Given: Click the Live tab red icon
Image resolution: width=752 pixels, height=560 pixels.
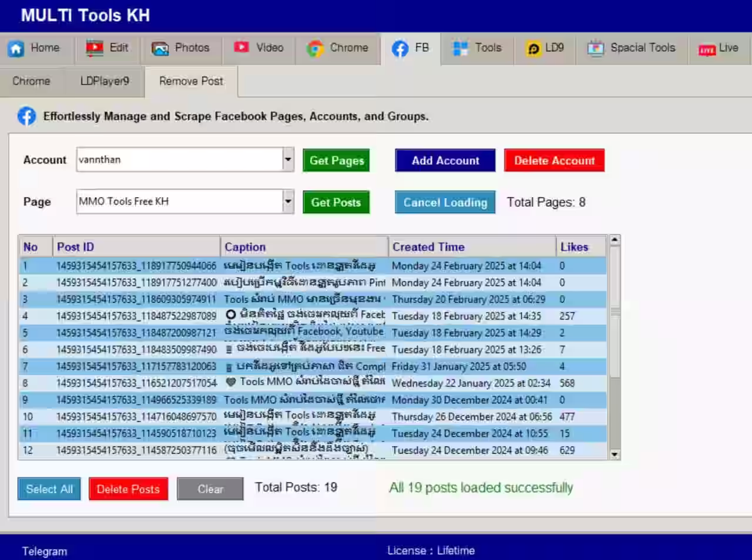Looking at the screenshot, I should [x=706, y=49].
